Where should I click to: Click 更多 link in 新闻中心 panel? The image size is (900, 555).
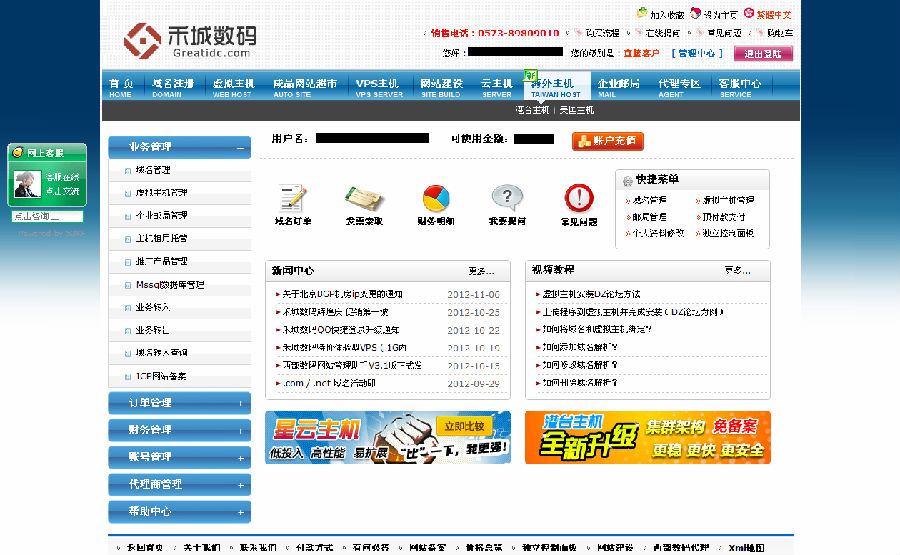(x=481, y=270)
